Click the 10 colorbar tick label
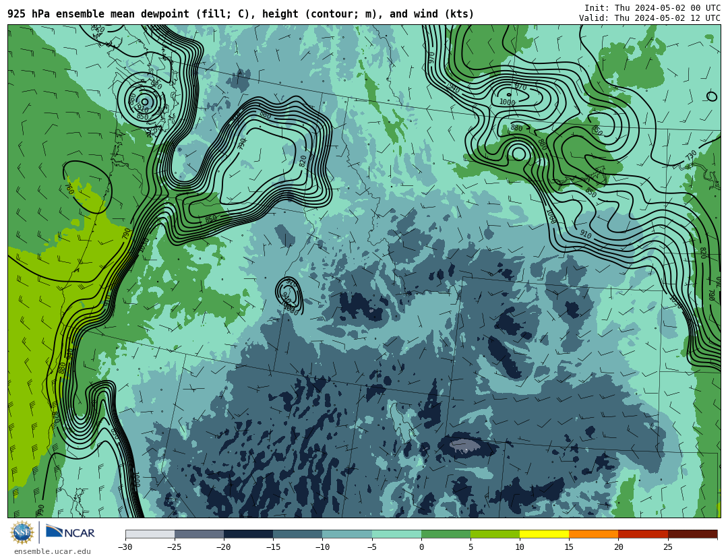The image size is (728, 560). (x=520, y=547)
